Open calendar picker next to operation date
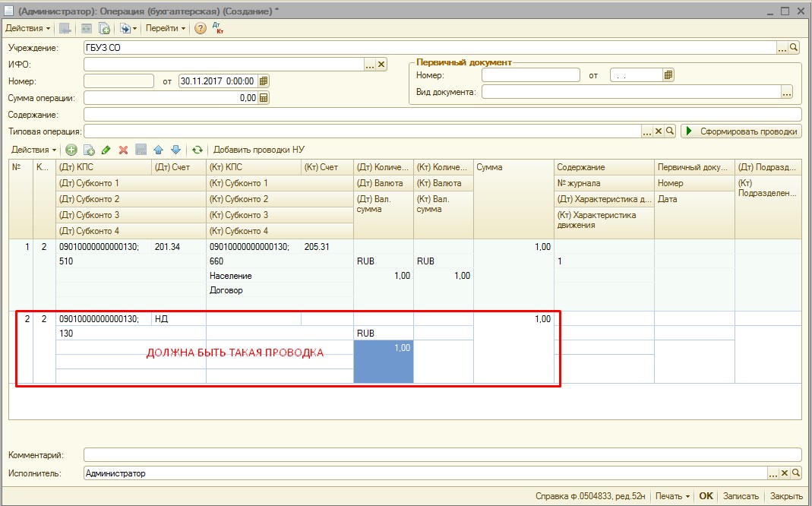 [x=264, y=81]
